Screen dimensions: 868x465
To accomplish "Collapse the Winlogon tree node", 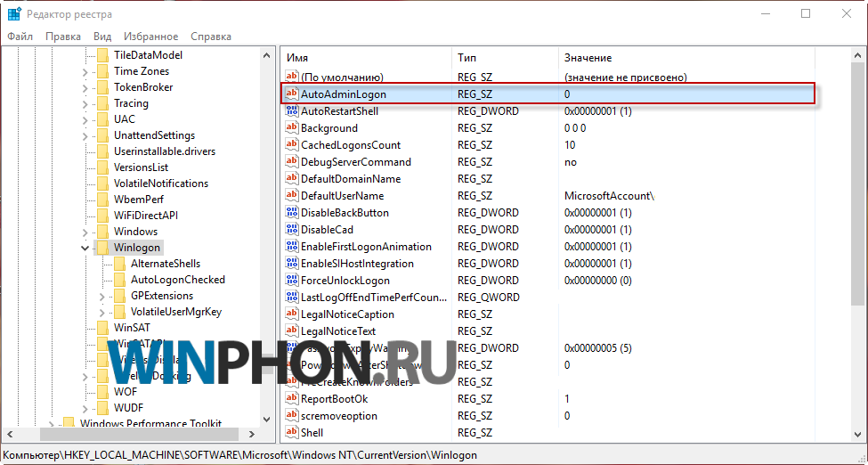I will click(85, 248).
